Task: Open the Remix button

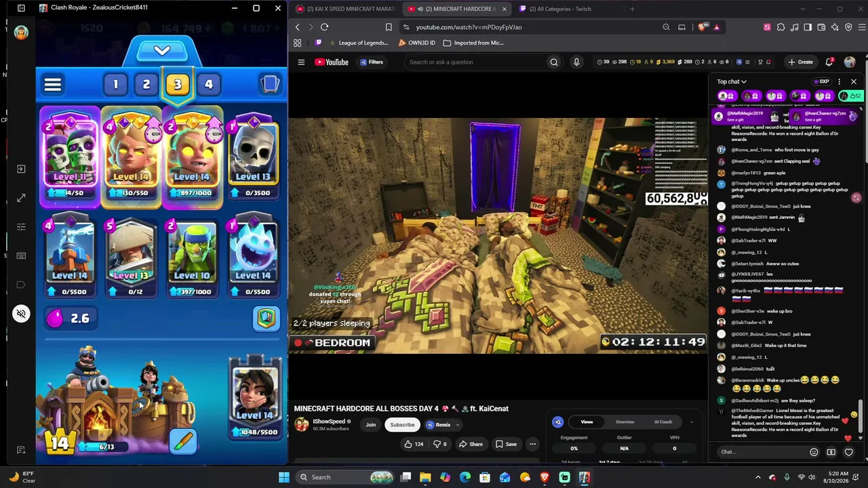Action: click(x=439, y=425)
